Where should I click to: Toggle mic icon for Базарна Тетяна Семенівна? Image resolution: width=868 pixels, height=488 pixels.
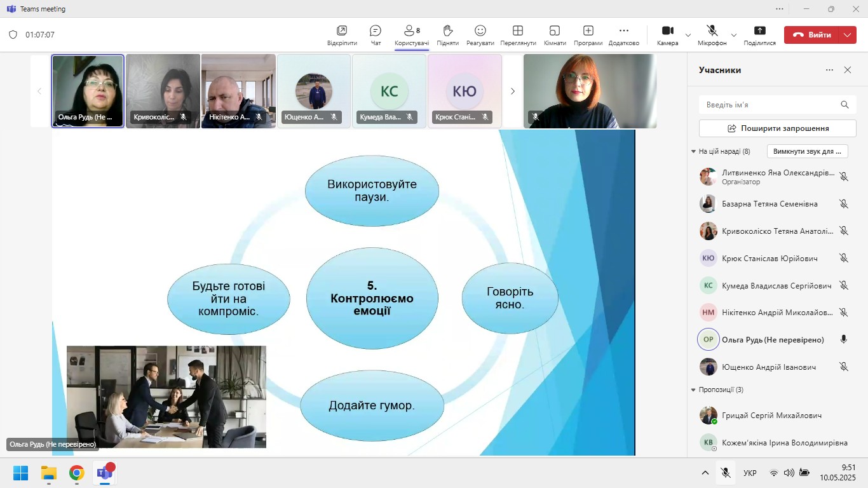click(844, 204)
